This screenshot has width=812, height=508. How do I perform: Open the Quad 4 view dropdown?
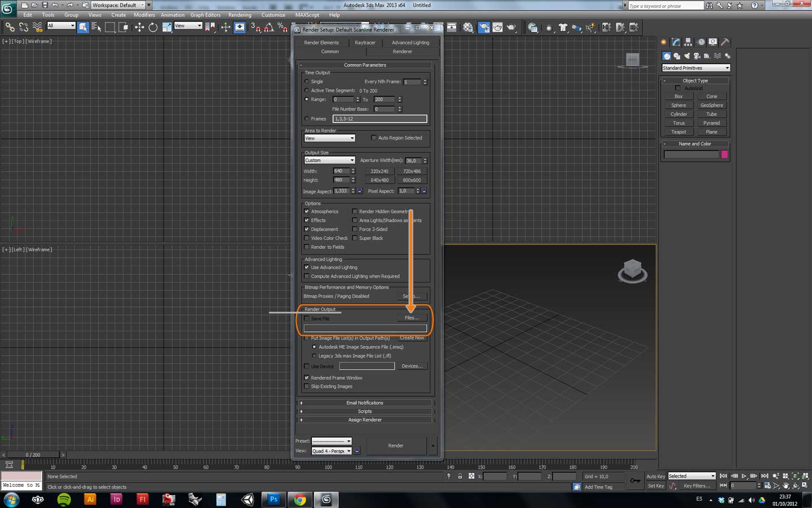(332, 451)
